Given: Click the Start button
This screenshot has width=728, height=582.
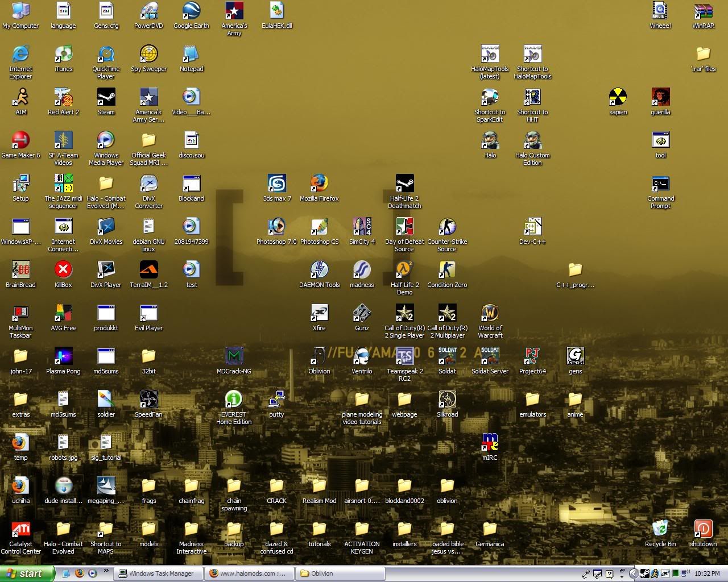Looking at the screenshot, I should (27, 573).
